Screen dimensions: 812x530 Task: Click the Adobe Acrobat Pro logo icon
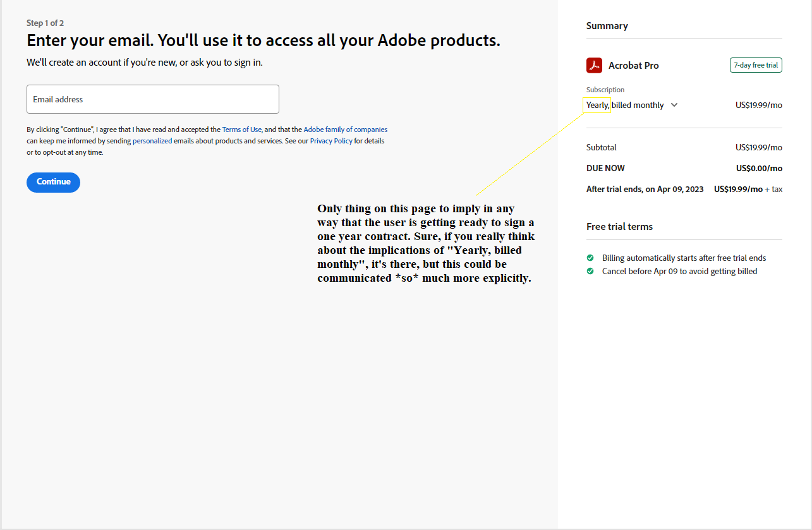click(x=593, y=65)
